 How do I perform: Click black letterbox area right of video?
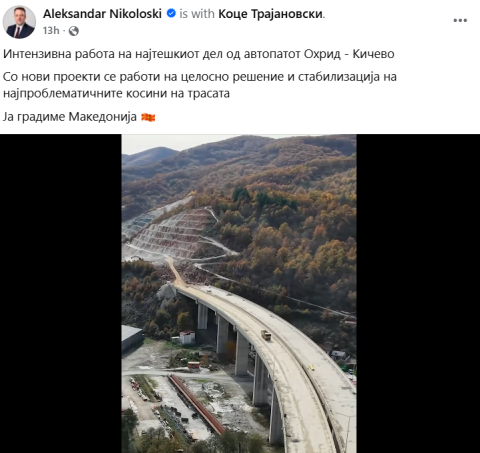(418, 293)
